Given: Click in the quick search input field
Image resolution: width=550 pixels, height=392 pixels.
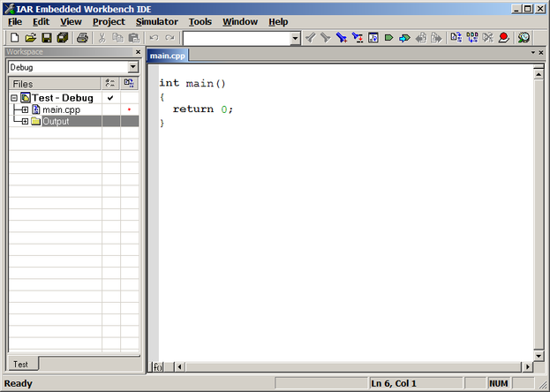Looking at the screenshot, I should click(x=237, y=38).
